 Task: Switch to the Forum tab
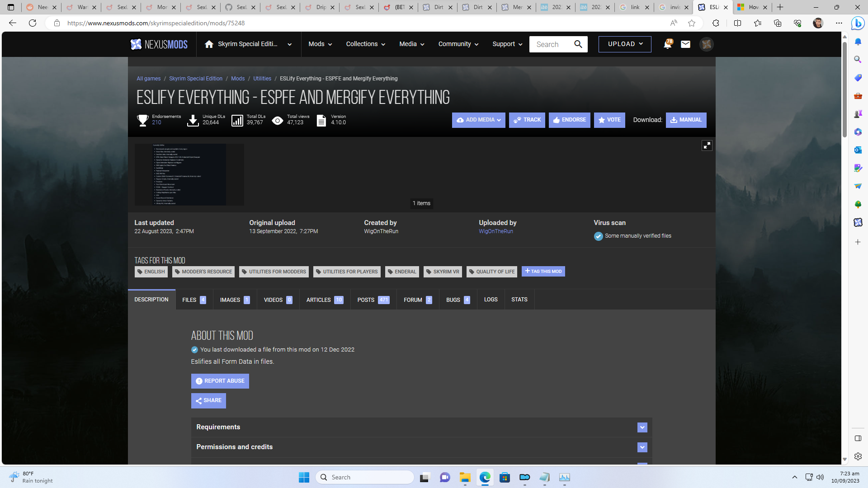[418, 300]
